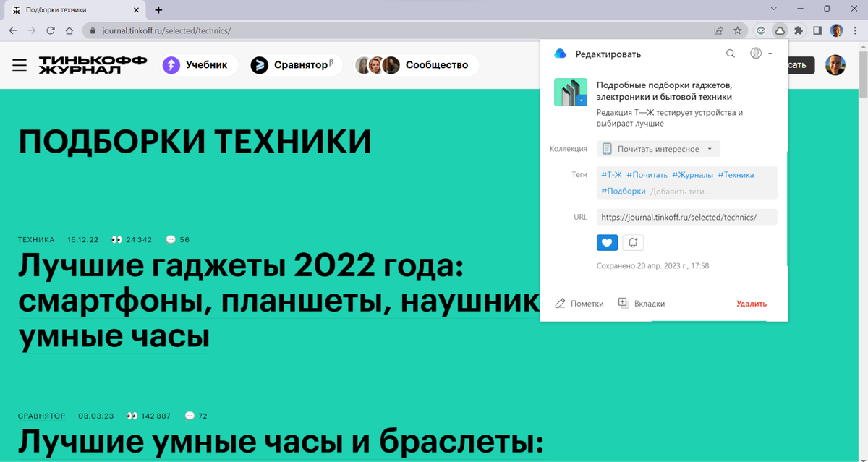Open the Учебник section

click(x=199, y=65)
